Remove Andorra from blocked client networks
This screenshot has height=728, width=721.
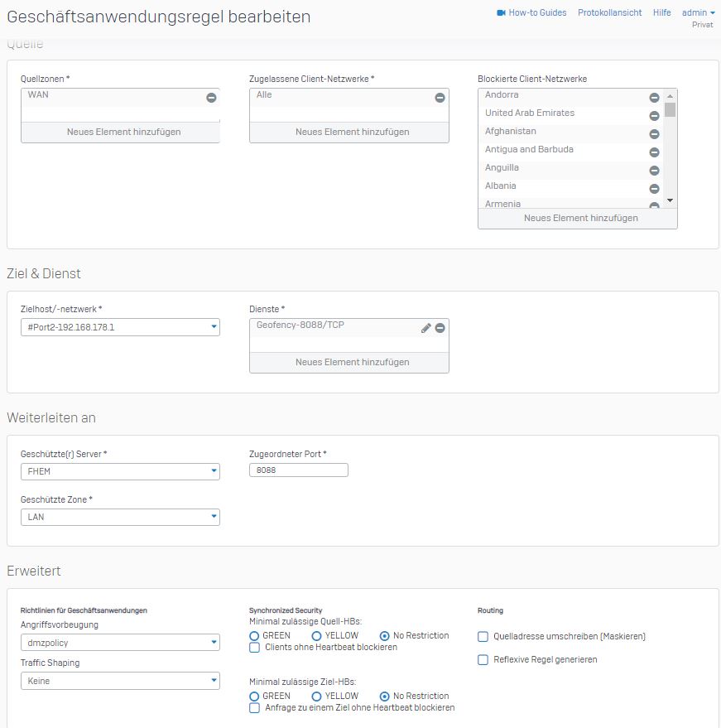pyautogui.click(x=654, y=98)
